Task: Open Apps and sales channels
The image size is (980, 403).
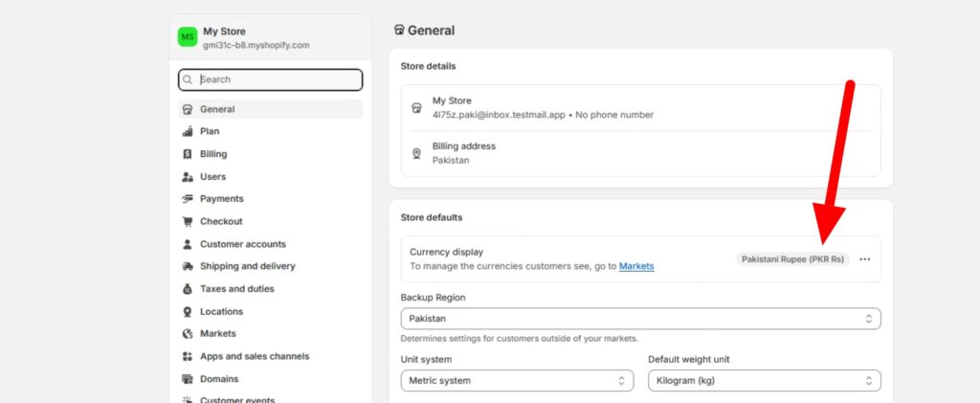Action: click(270, 357)
